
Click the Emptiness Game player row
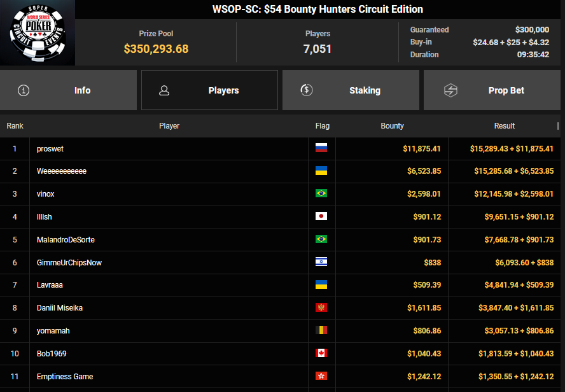click(x=65, y=377)
